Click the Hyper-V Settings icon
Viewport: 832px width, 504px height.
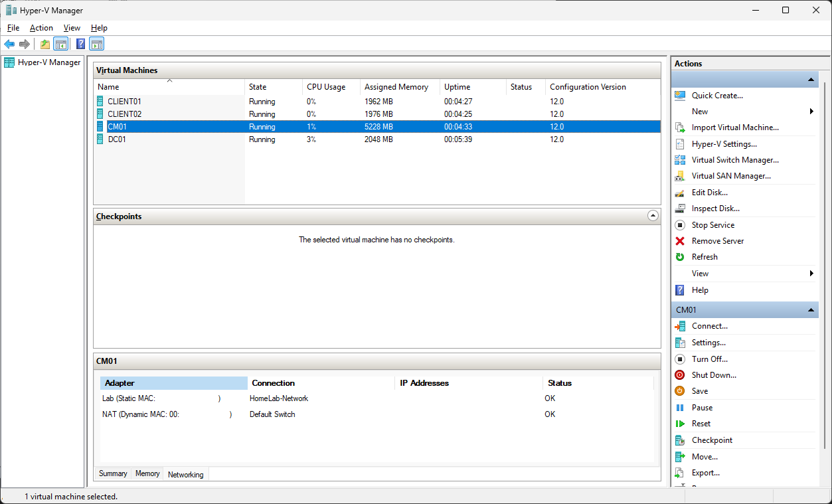coord(680,144)
